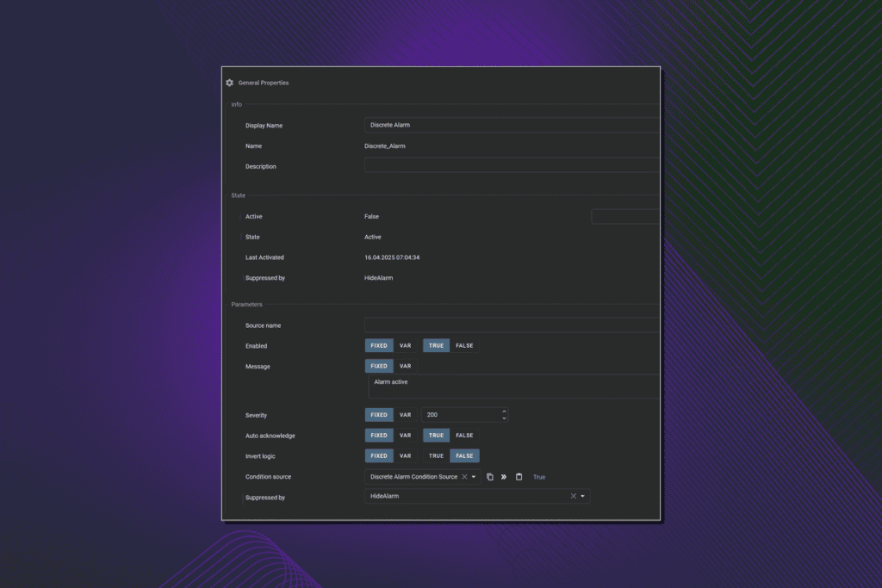
Task: Click the blue True link
Action: coord(539,477)
